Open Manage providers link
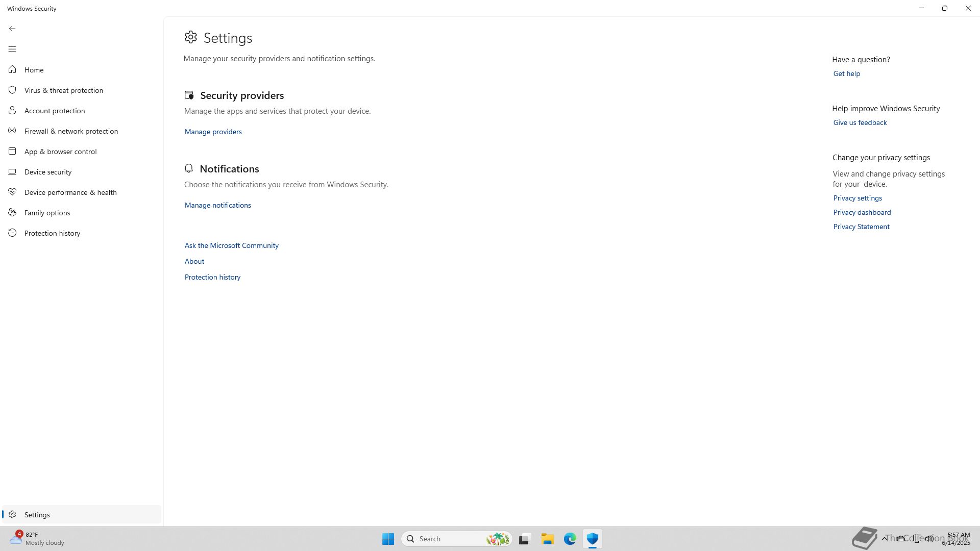The image size is (980, 551). 213,132
